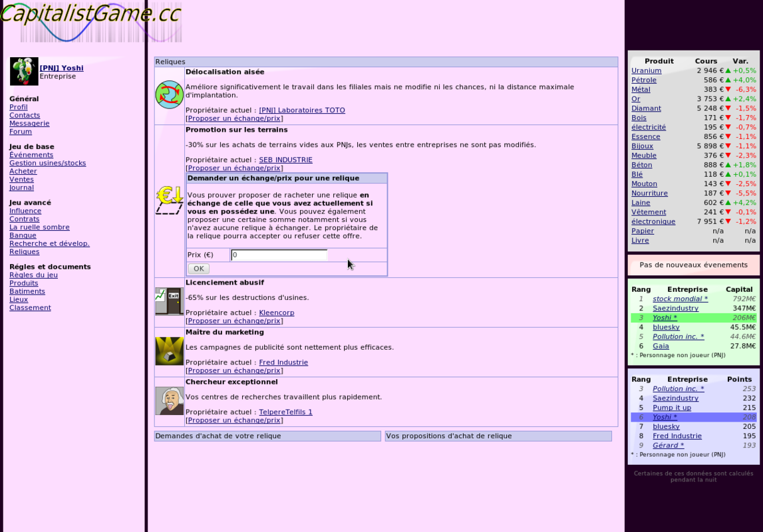Open the Produits documentation link
Viewport: 763px width, 532px height.
[24, 283]
